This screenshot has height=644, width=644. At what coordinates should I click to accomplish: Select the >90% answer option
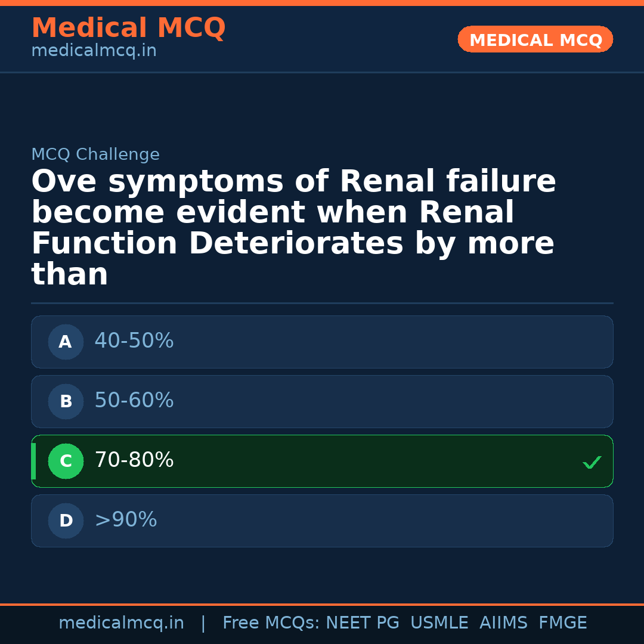point(126,520)
